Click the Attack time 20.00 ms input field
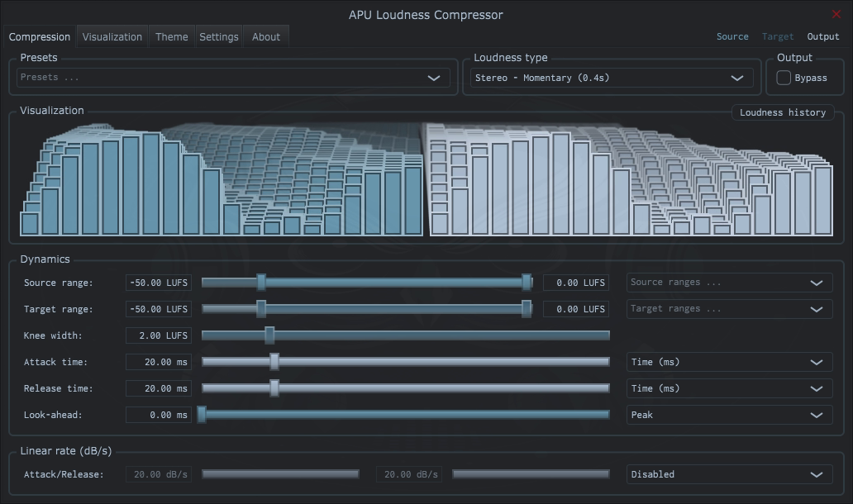Viewport: 853px width, 504px height. [x=157, y=362]
